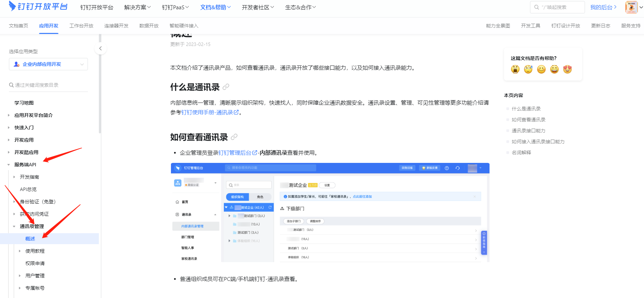Image resolution: width=644 pixels, height=298 pixels.
Task: Click the sidebar keyword search field
Action: click(48, 85)
